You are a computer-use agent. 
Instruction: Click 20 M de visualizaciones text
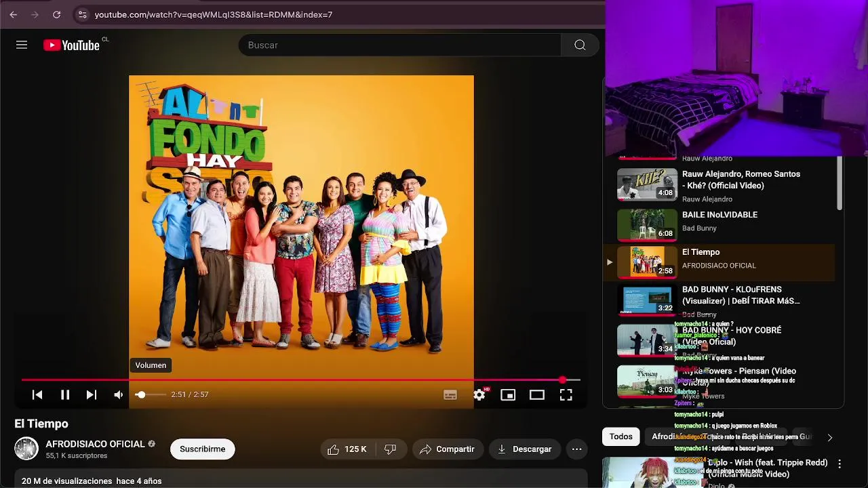67,481
